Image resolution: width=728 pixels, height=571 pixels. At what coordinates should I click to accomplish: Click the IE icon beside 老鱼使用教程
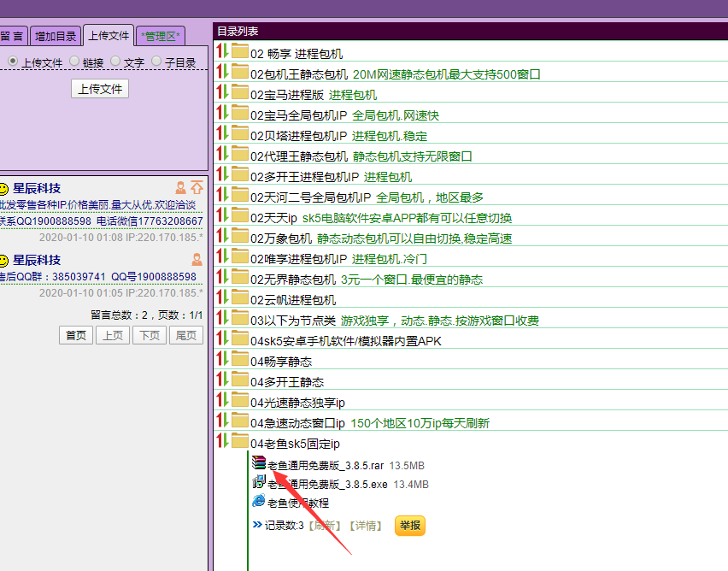coord(259,502)
